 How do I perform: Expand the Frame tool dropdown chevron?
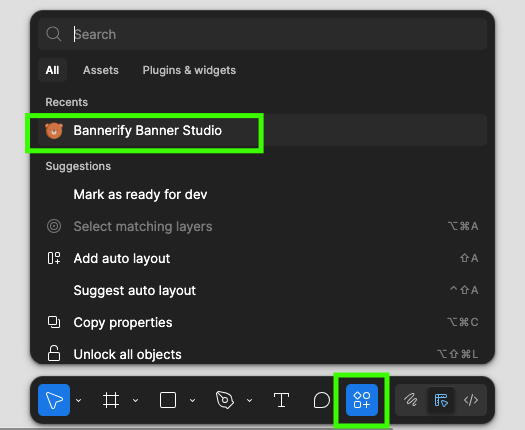[136, 400]
